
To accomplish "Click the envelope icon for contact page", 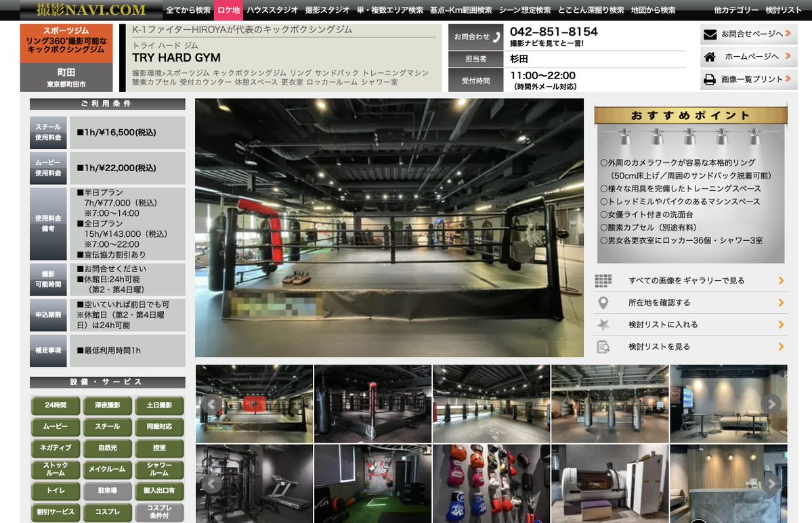I will pyautogui.click(x=710, y=34).
